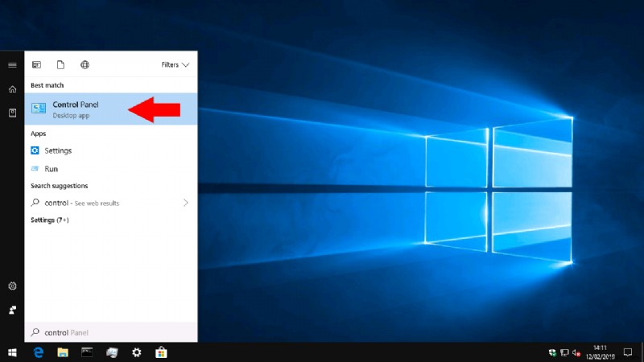Open File Explorer from taskbar
Image resolution: width=644 pixels, height=362 pixels.
point(63,352)
